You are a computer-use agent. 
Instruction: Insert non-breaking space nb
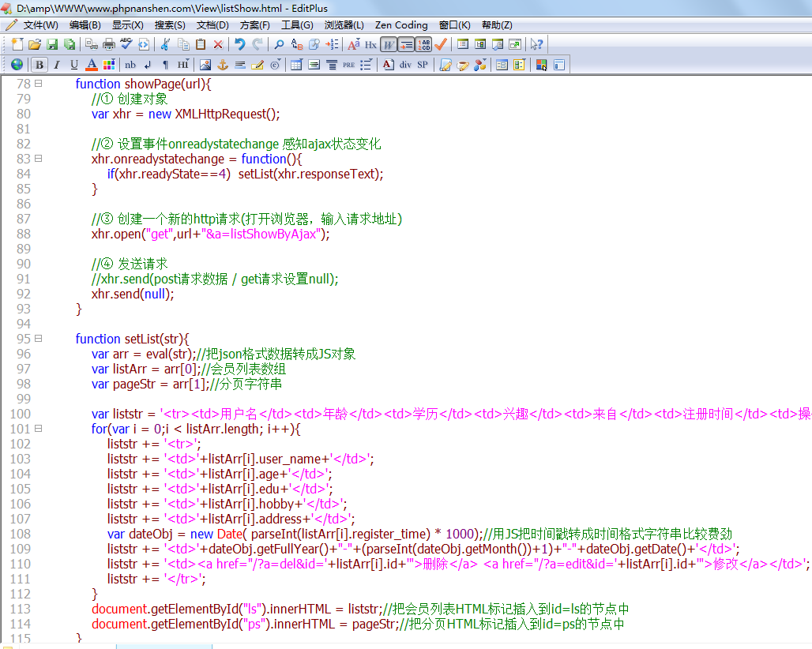(130, 65)
